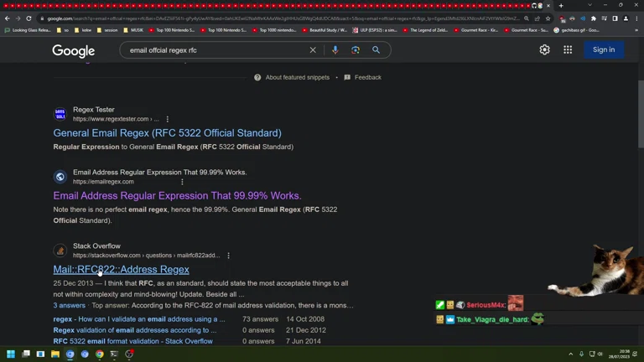644x362 pixels.
Task: Open three-dot menu for emailregex.com result
Action: (182, 182)
